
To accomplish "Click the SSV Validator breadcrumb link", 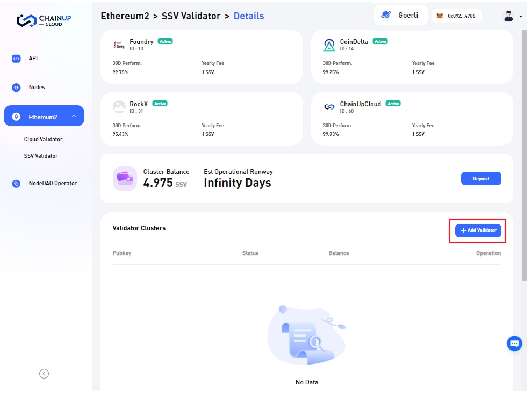I will click(191, 16).
